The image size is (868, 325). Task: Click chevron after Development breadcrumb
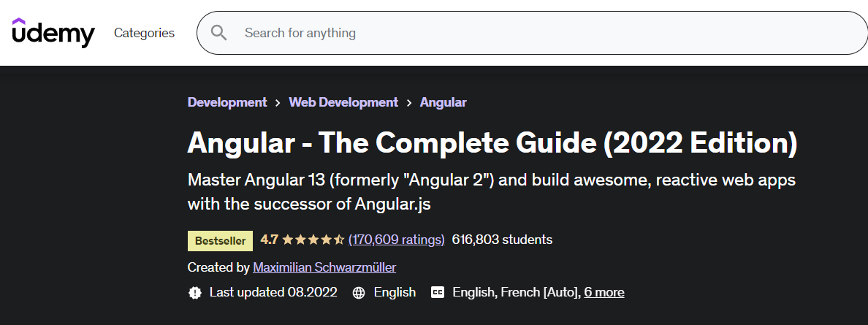[278, 102]
